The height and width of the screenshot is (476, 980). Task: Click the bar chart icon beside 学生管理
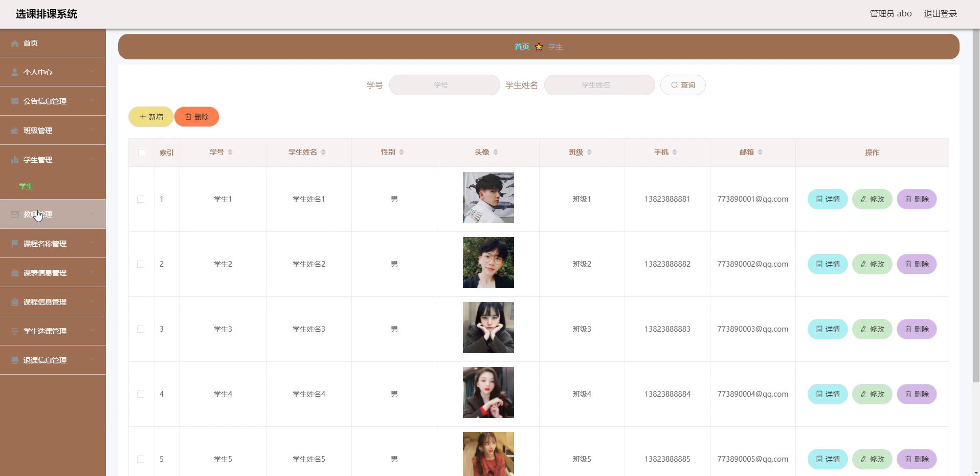[15, 160]
